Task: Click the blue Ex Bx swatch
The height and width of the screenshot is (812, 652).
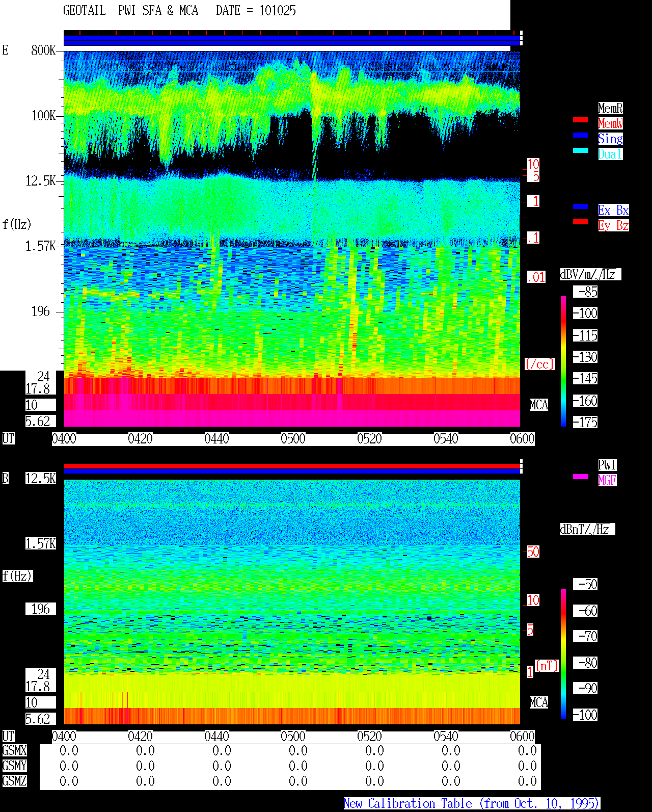Action: pos(581,206)
